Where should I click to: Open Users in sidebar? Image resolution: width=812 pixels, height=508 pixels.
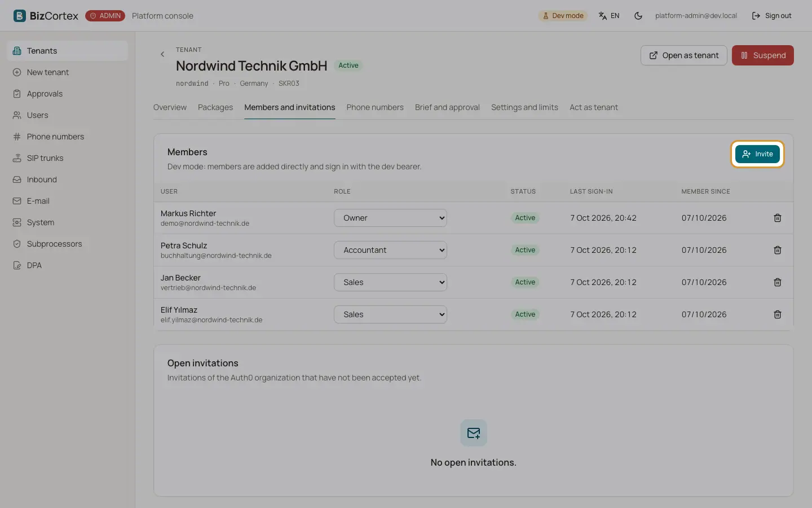coord(68,115)
